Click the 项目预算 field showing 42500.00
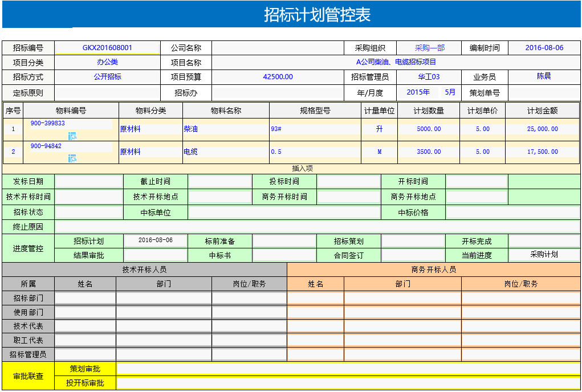582x392 pixels. [278, 76]
